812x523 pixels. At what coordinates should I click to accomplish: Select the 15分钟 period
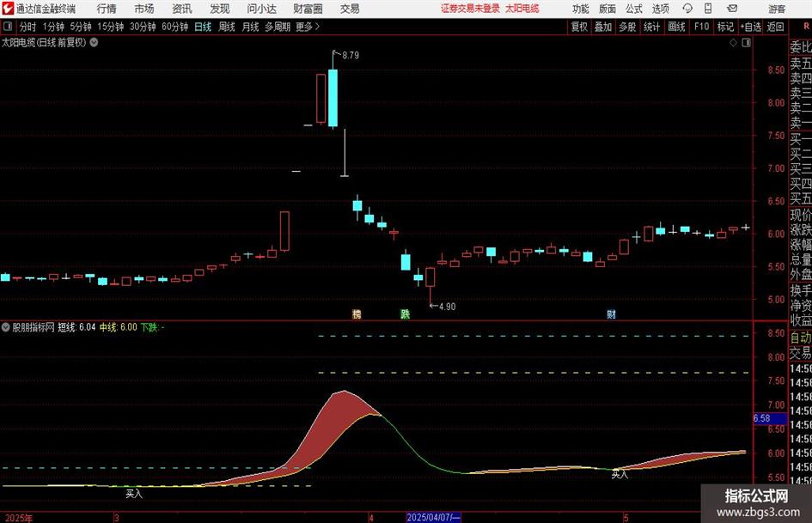click(x=110, y=27)
